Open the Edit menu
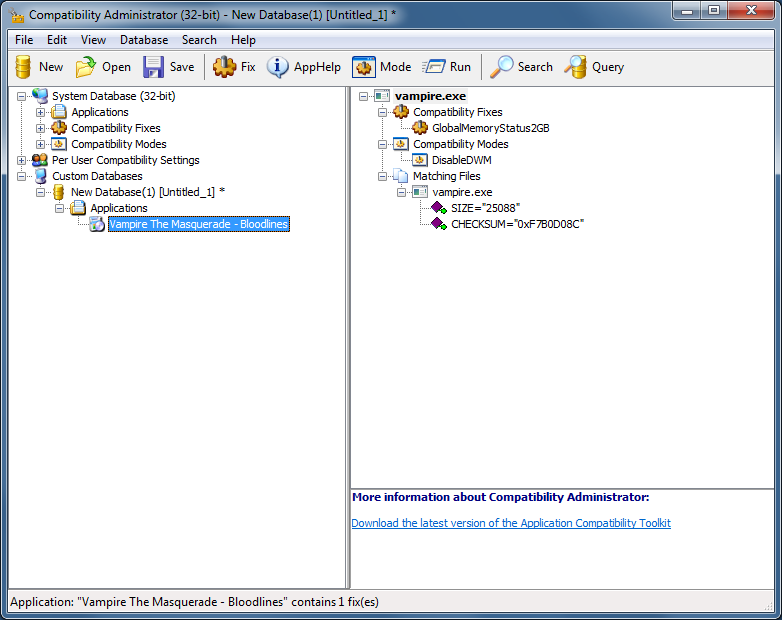The image size is (782, 620). [x=57, y=40]
